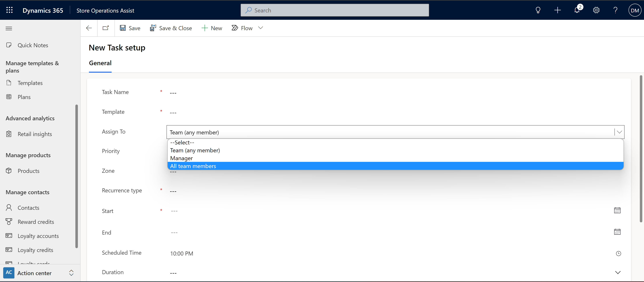Click the General tab

100,63
